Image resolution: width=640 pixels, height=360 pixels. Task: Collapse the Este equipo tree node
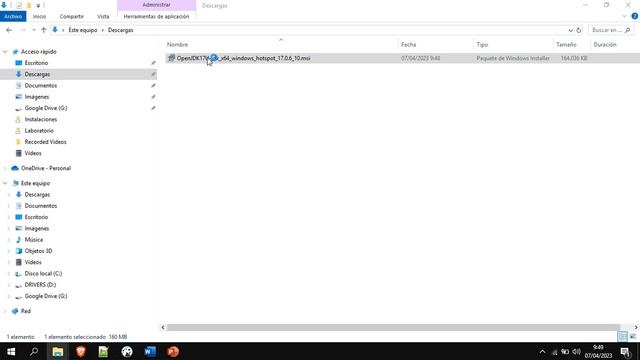click(x=5, y=183)
